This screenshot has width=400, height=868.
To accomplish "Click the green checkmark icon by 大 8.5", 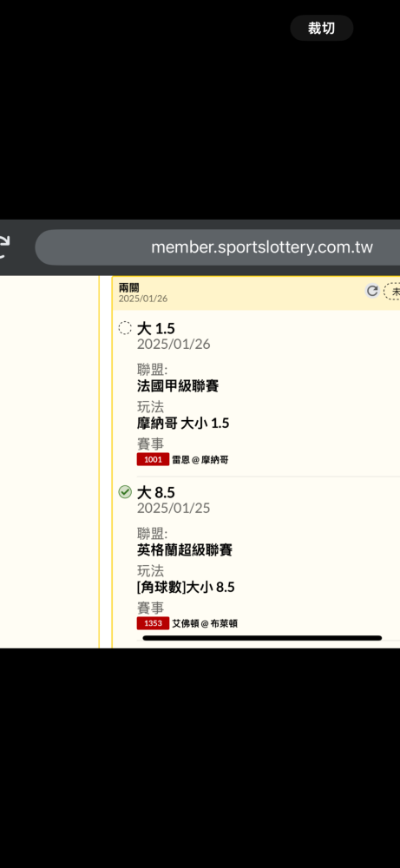I will point(125,491).
